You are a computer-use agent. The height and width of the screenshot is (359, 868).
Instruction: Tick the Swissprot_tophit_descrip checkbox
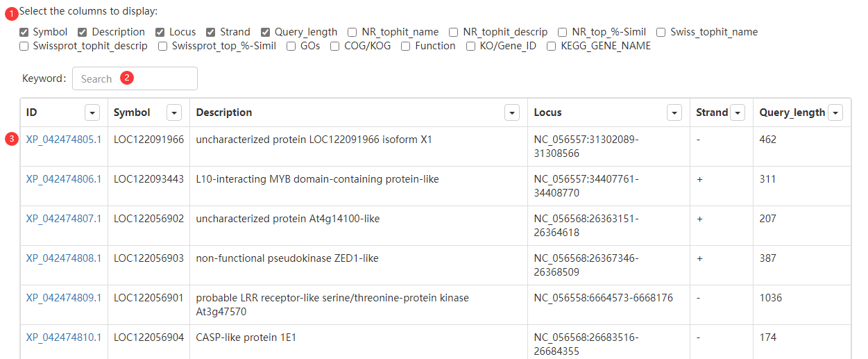click(x=24, y=46)
